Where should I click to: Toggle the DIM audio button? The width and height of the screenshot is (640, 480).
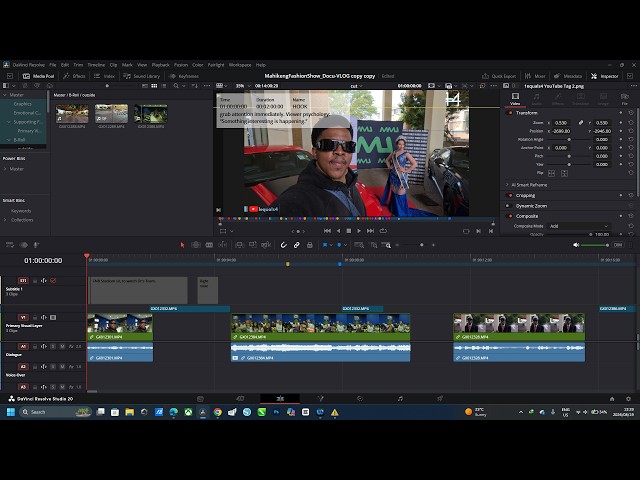pos(618,245)
